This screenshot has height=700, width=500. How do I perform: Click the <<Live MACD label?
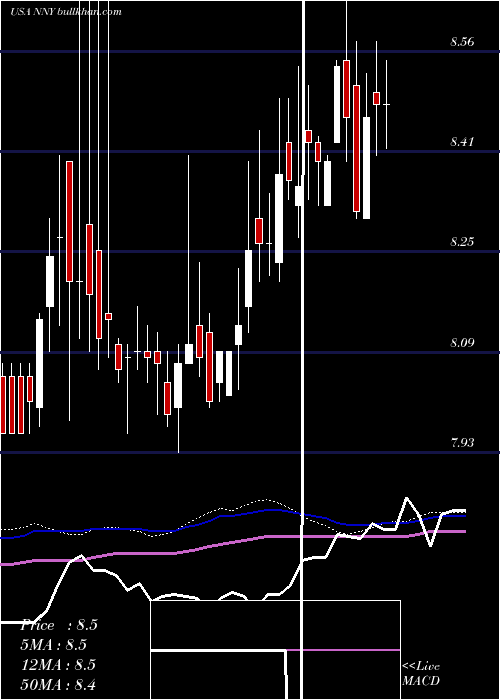[x=421, y=673]
